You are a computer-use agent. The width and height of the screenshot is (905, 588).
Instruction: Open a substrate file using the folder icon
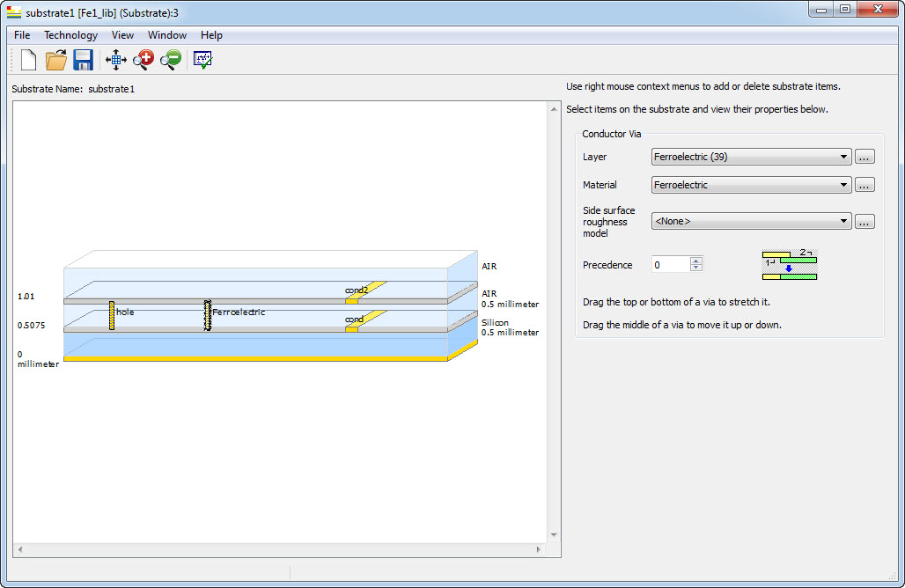(x=56, y=60)
